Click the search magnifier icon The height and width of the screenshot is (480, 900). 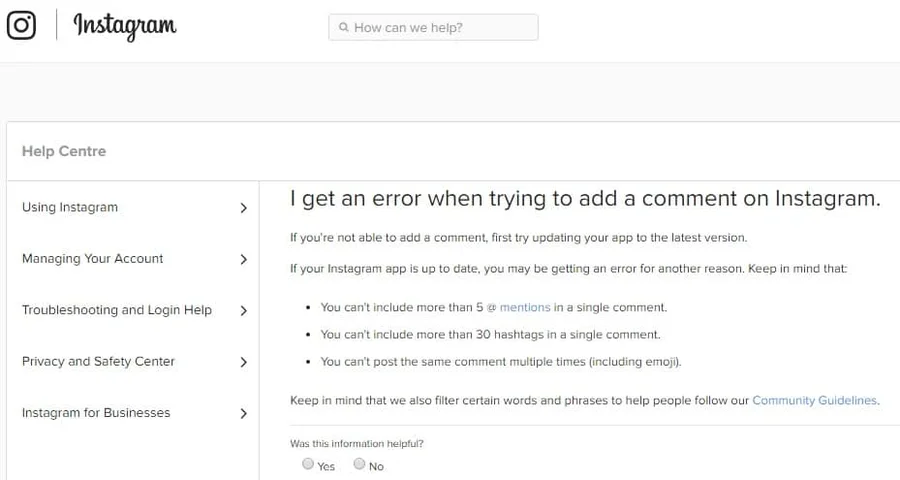click(344, 28)
